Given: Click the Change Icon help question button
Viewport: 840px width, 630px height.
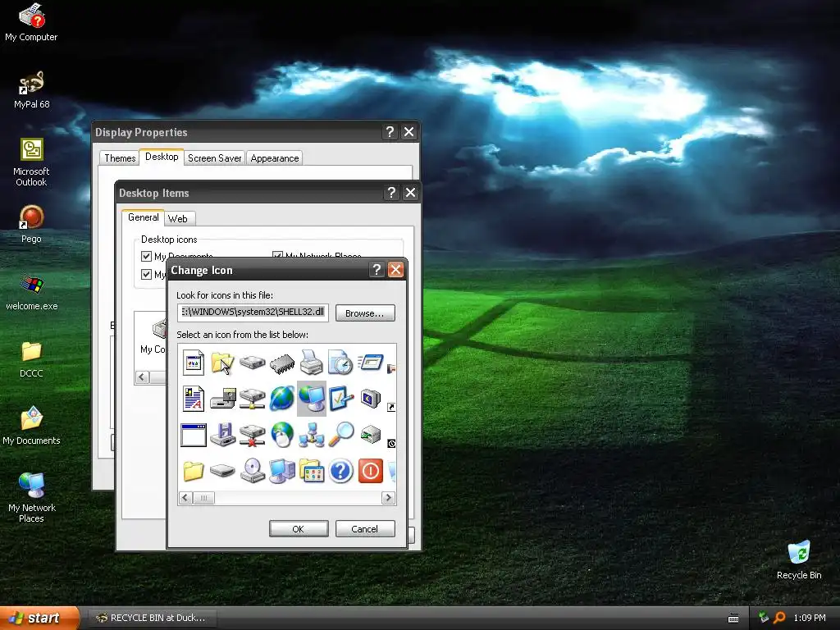Looking at the screenshot, I should [x=377, y=269].
